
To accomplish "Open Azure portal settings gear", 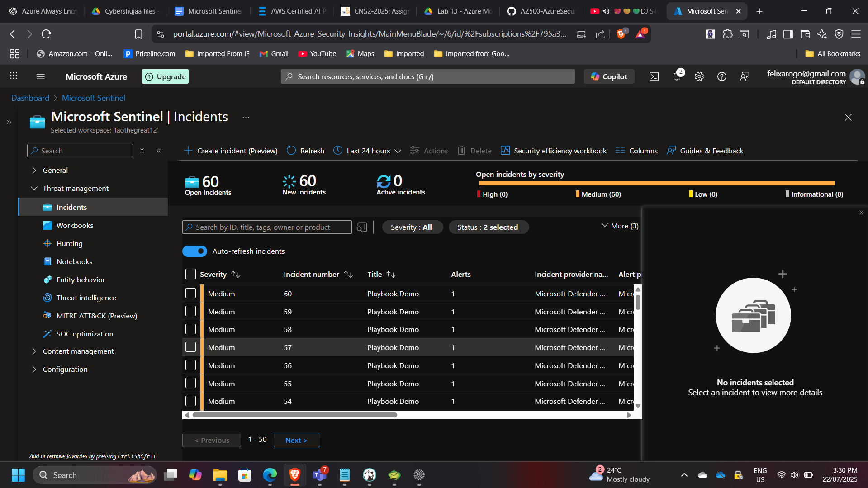I will 699,76.
